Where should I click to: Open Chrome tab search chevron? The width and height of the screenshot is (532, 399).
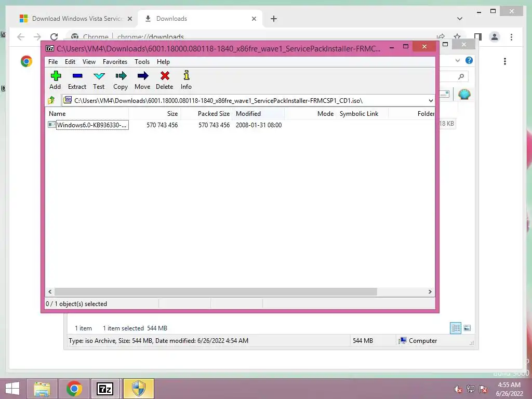[460, 19]
